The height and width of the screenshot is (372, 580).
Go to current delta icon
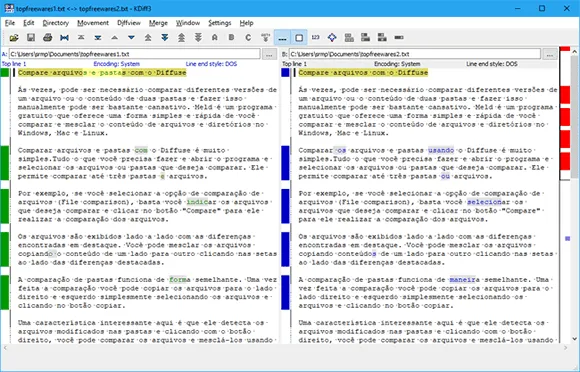tap(64, 37)
